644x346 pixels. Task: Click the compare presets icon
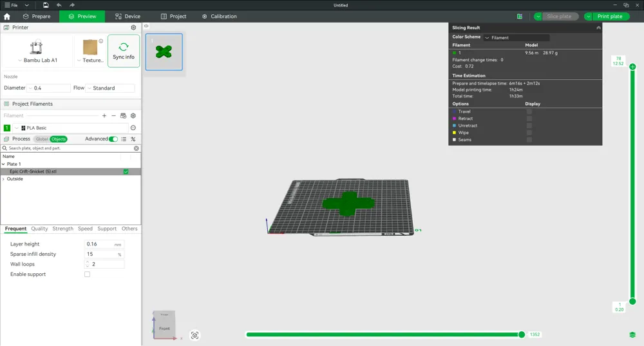point(133,139)
